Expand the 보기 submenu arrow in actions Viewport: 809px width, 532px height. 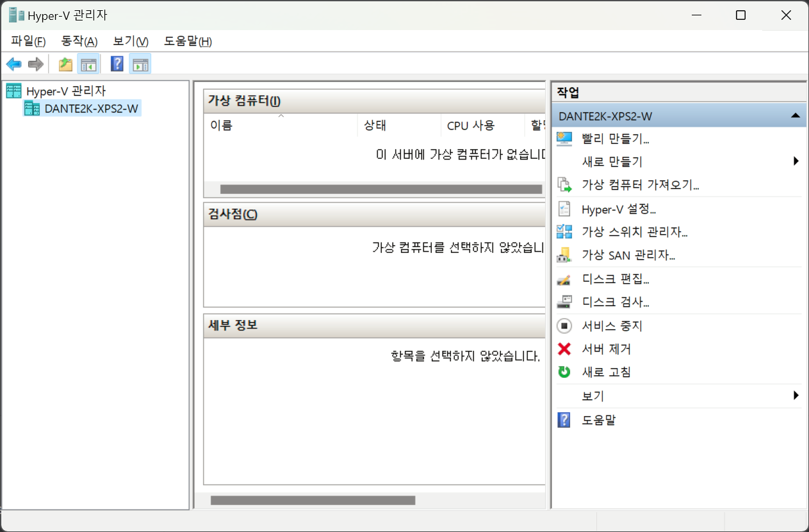point(796,396)
